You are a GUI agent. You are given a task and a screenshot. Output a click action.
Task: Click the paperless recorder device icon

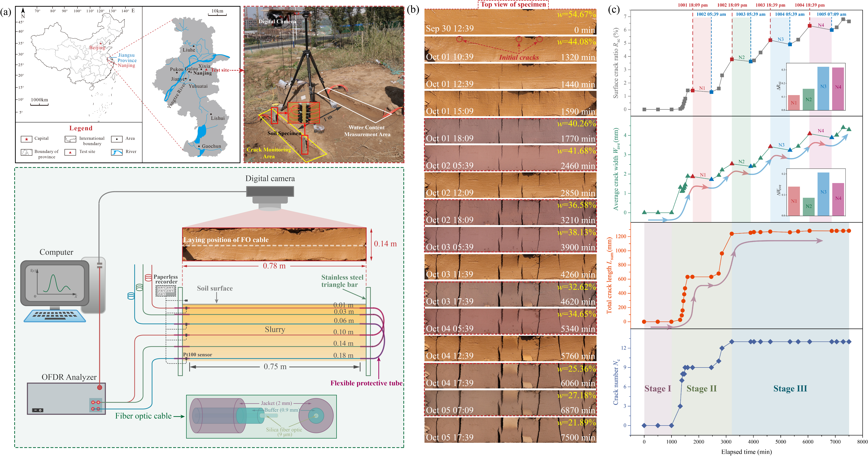[x=166, y=291]
